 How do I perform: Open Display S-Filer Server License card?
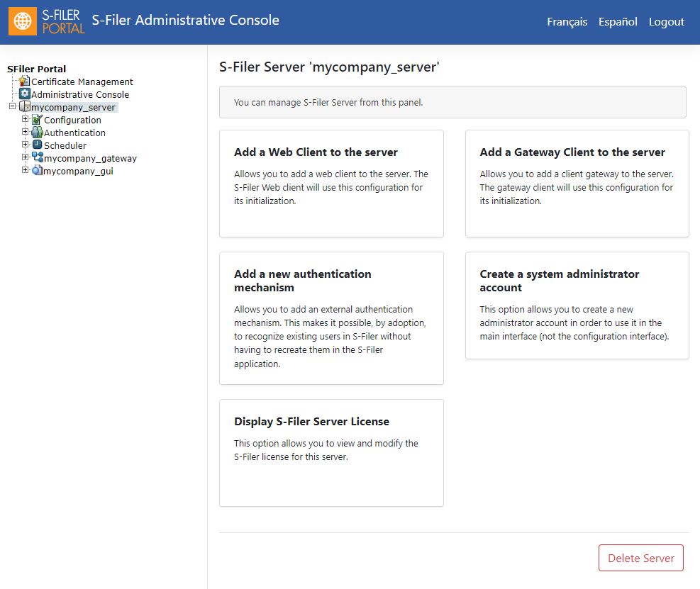click(x=331, y=453)
